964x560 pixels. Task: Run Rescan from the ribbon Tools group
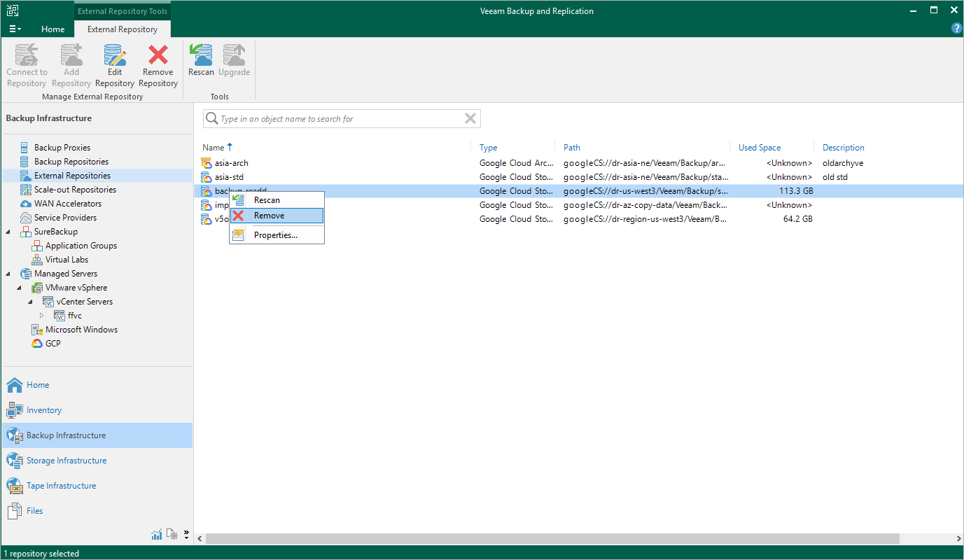(202, 55)
